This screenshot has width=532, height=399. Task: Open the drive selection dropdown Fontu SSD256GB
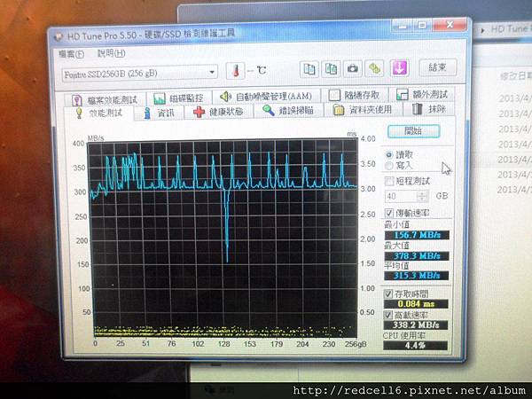(x=139, y=74)
